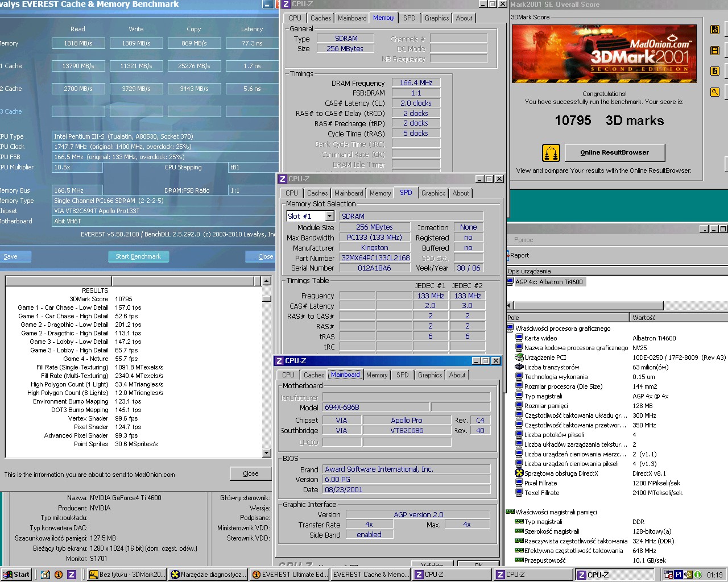Screen dimensions: 728x582
Task: Click the Typ magistrali memory chip icon under memory bus
Action: [x=519, y=522]
